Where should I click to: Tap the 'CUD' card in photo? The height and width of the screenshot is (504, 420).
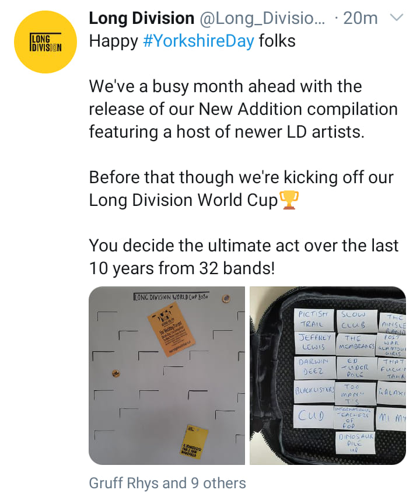tap(311, 416)
